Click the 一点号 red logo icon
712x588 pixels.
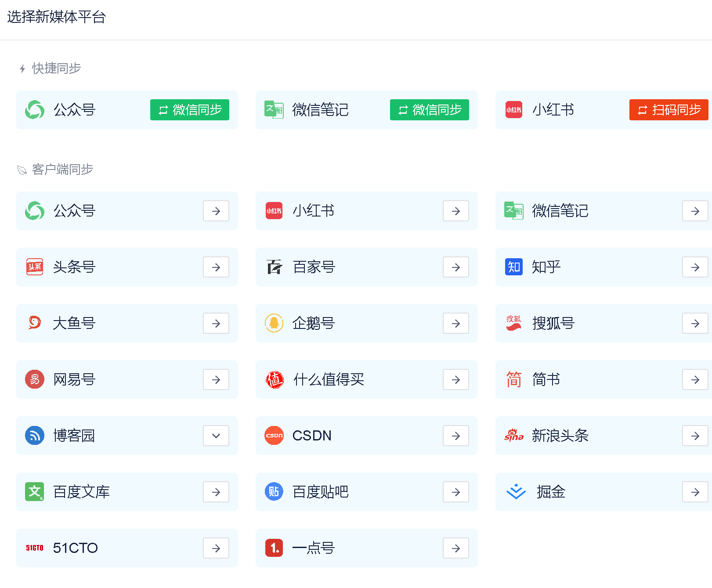click(274, 548)
